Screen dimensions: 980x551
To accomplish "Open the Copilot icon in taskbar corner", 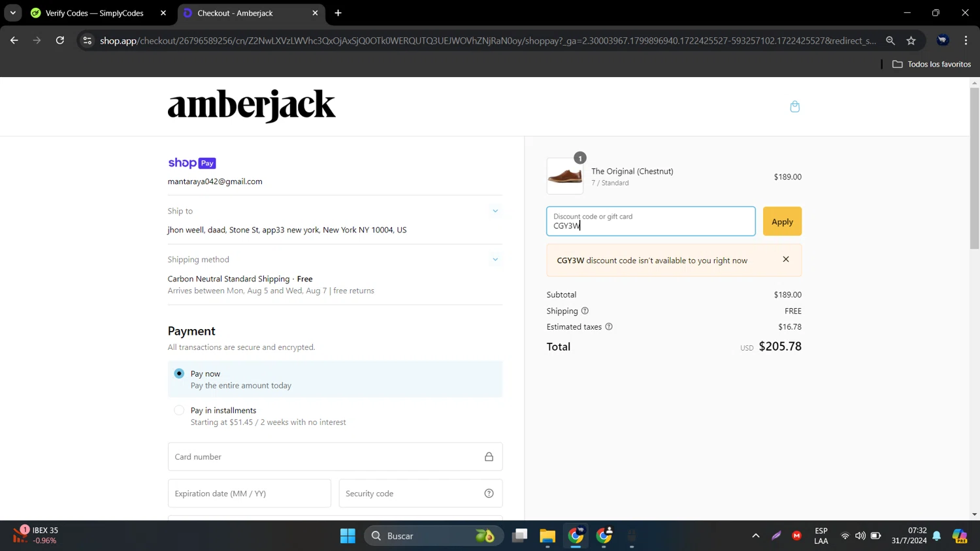I will [x=960, y=536].
